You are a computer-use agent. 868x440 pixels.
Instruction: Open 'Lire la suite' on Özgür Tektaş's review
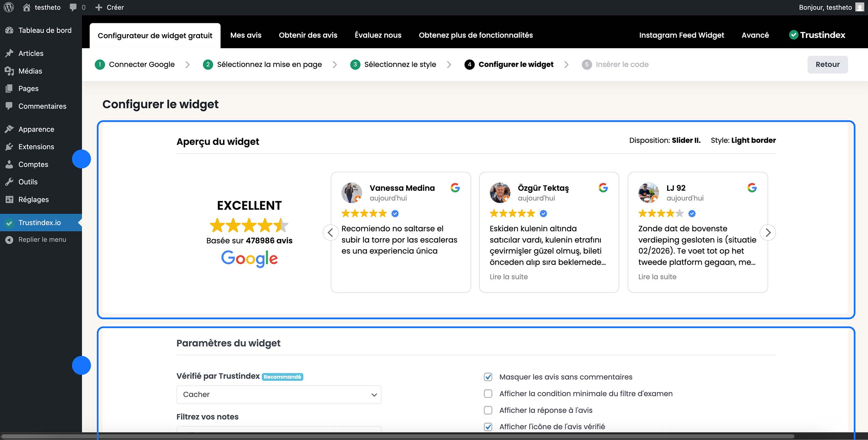[x=509, y=277]
